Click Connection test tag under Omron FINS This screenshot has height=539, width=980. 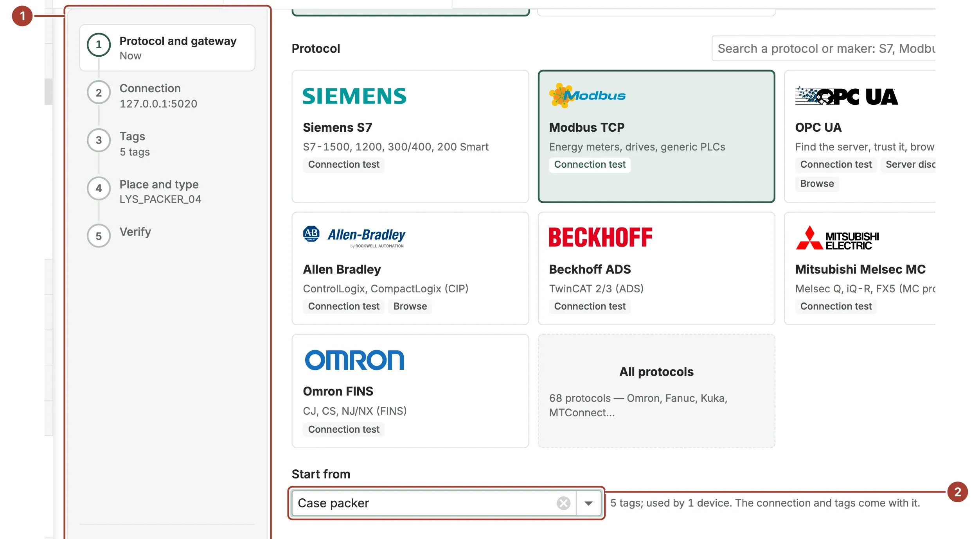pos(343,430)
